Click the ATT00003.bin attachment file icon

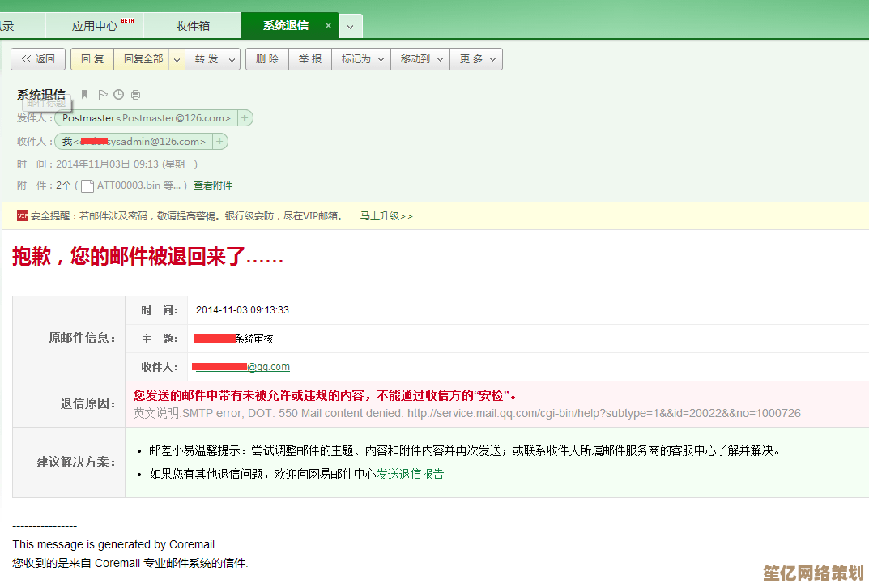click(87, 185)
